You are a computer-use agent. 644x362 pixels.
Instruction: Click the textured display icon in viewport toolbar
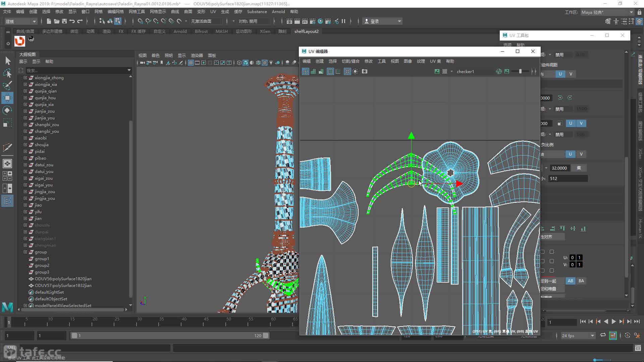point(265,63)
